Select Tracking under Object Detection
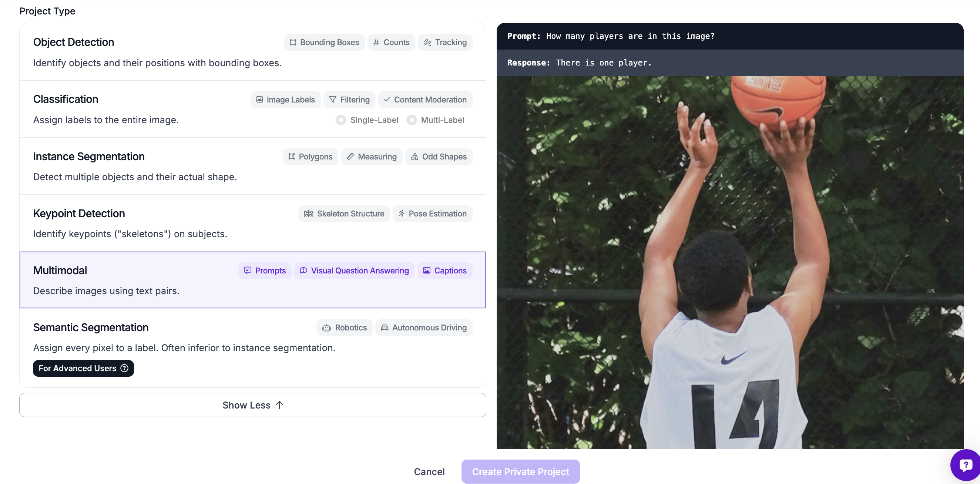 tap(445, 42)
